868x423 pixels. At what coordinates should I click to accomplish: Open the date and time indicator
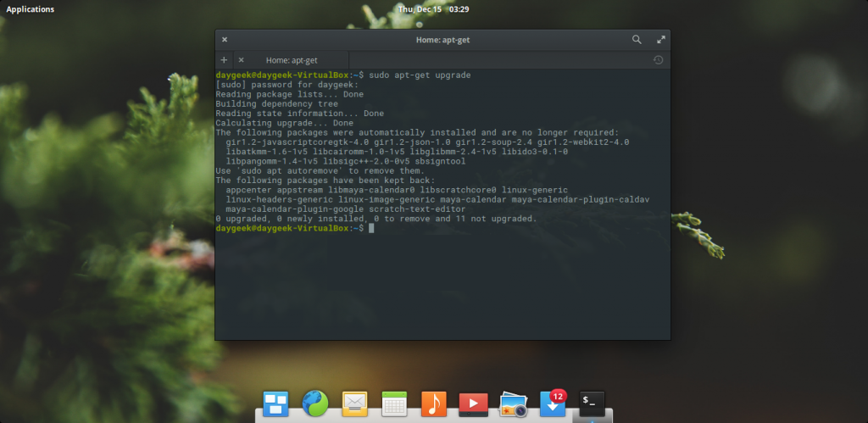[433, 9]
